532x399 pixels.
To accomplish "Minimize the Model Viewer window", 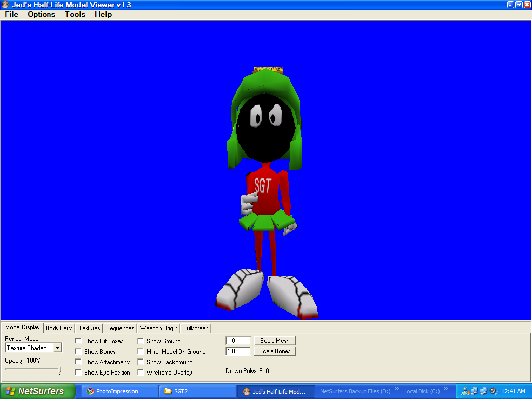I will click(510, 5).
